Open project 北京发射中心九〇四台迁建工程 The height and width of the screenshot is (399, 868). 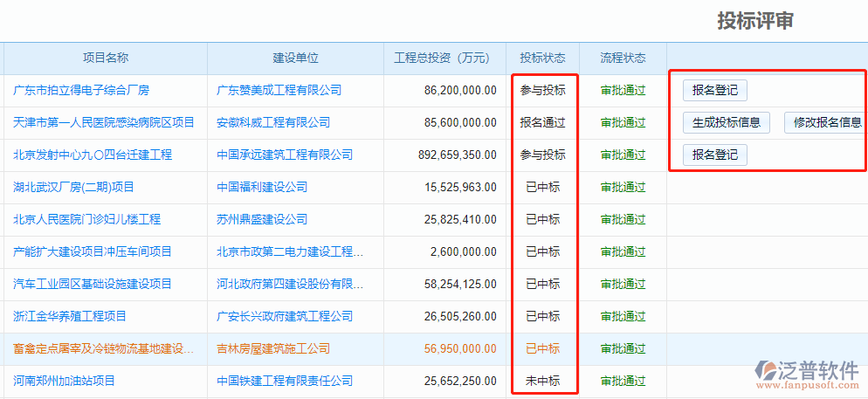93,155
